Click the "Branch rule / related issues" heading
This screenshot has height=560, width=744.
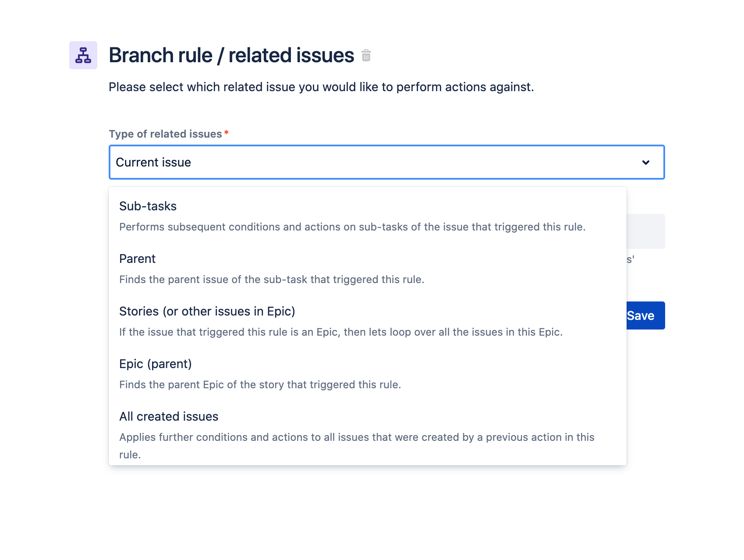[231, 56]
